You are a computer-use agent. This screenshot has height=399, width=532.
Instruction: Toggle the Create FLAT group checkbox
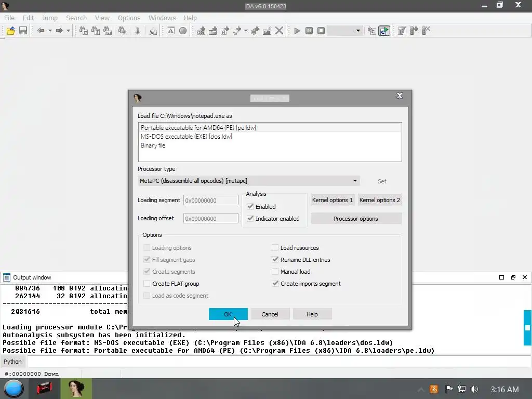click(147, 283)
